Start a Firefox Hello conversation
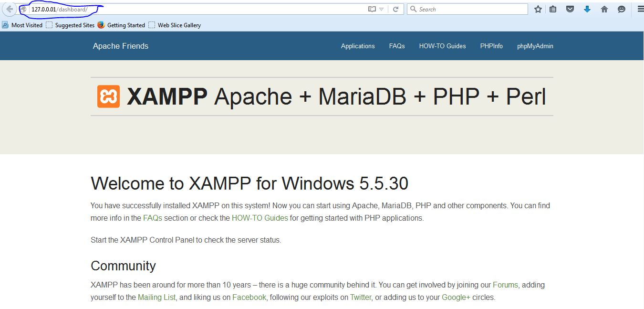The width and height of the screenshot is (644, 309). click(x=621, y=9)
